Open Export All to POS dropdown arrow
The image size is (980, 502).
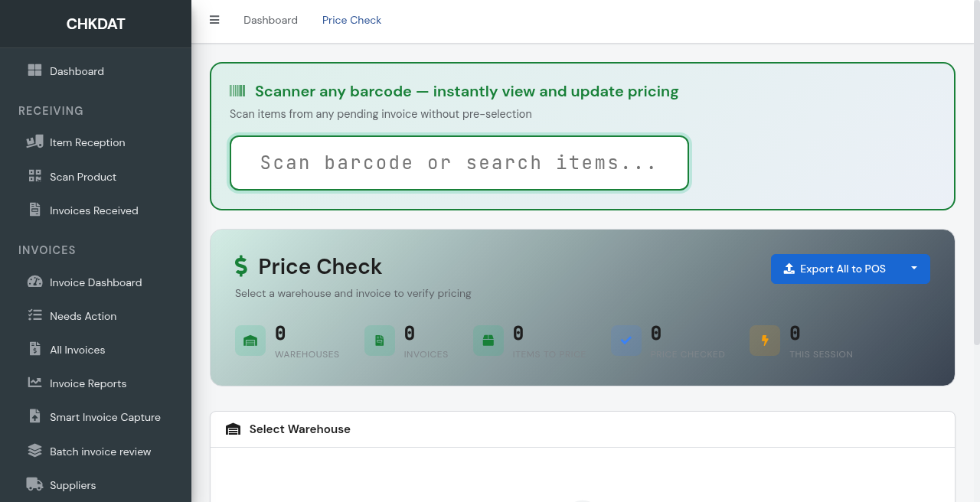pos(914,269)
